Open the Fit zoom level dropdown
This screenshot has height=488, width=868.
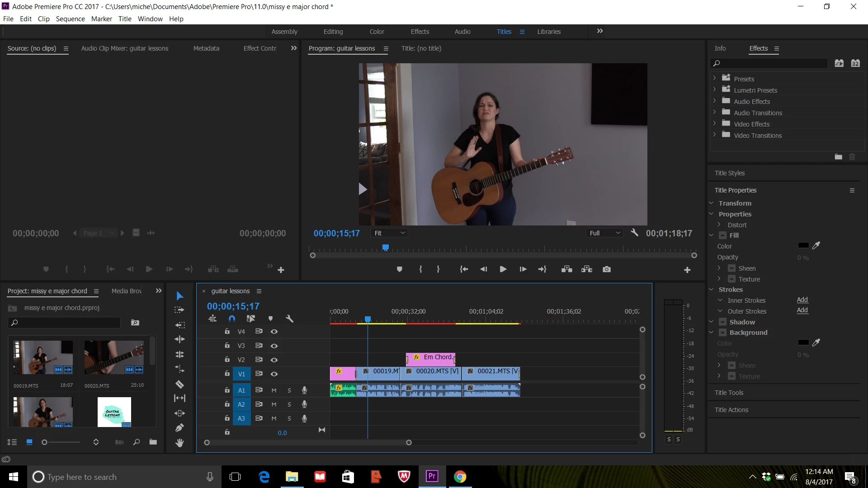(x=389, y=233)
